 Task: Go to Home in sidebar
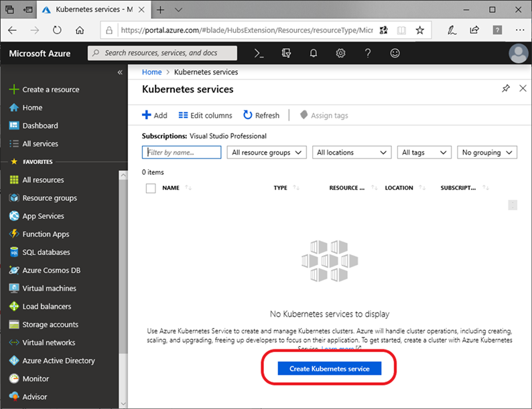(25, 108)
